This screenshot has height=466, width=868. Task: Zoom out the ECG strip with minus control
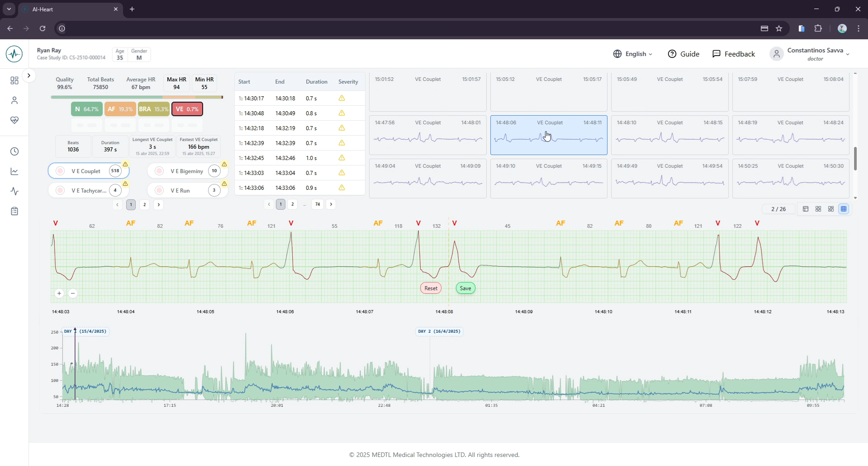(72, 293)
